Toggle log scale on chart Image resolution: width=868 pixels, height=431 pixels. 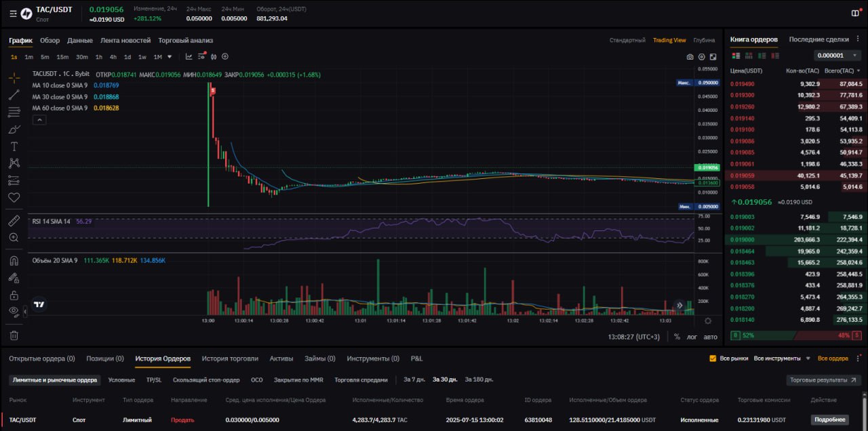pos(692,336)
